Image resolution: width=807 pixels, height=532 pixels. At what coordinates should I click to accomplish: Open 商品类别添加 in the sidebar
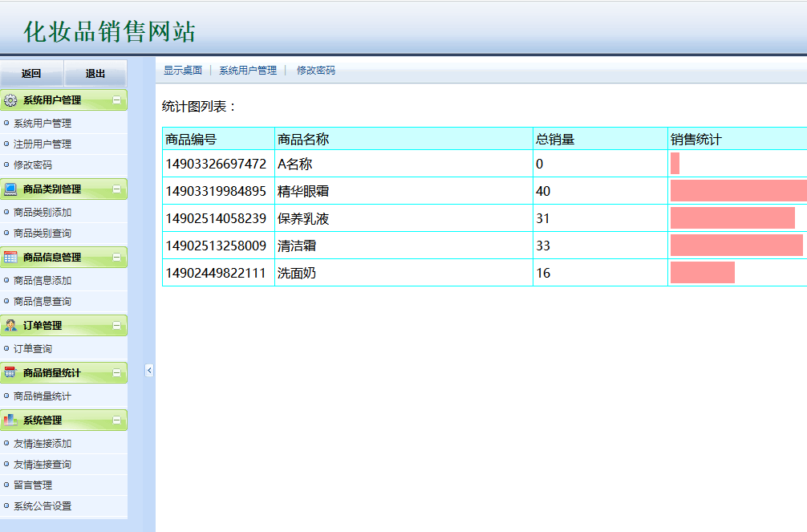43,212
